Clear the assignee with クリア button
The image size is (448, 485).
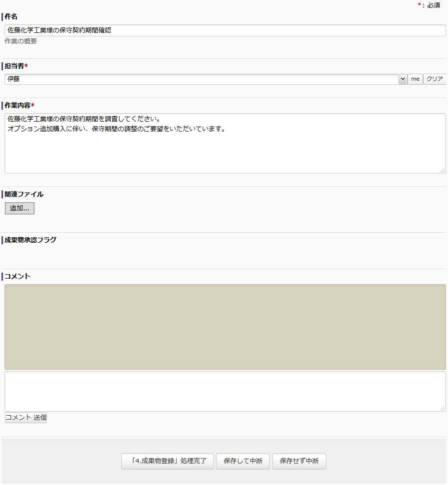pyautogui.click(x=434, y=79)
